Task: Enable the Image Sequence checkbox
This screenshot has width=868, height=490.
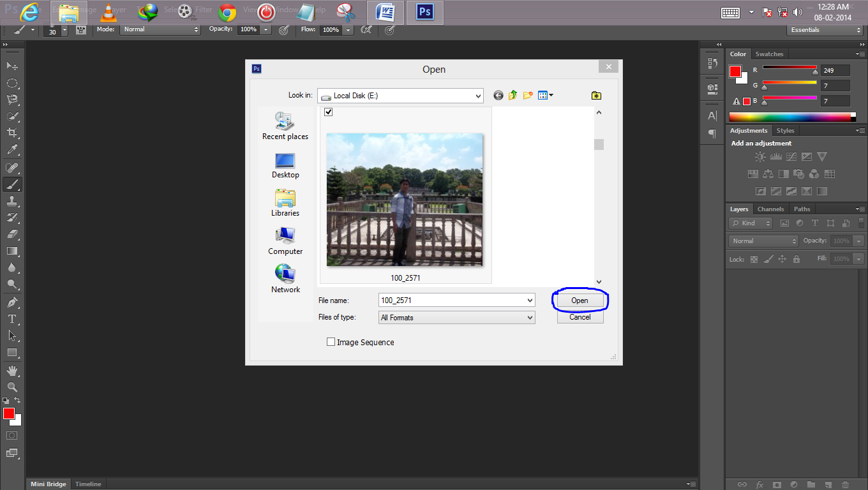Action: click(331, 341)
